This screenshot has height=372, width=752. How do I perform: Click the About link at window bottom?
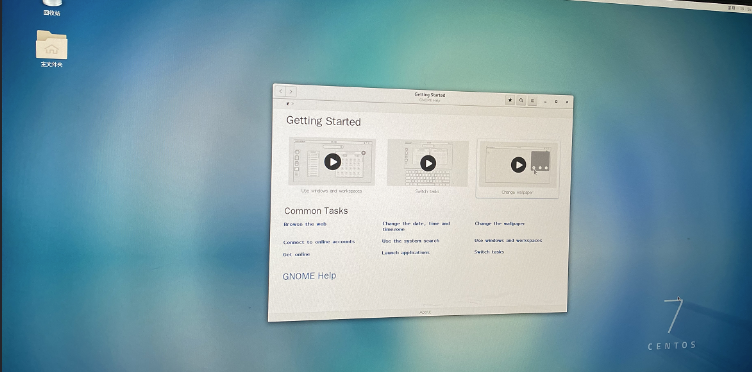tap(425, 313)
